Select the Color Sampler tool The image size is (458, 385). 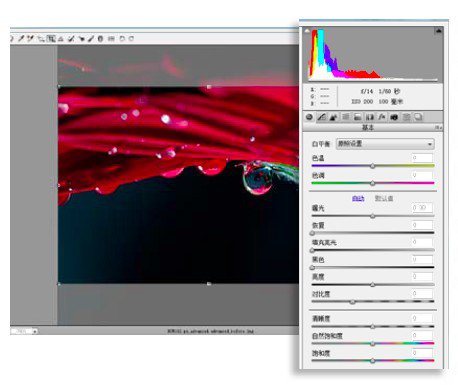(x=30, y=38)
